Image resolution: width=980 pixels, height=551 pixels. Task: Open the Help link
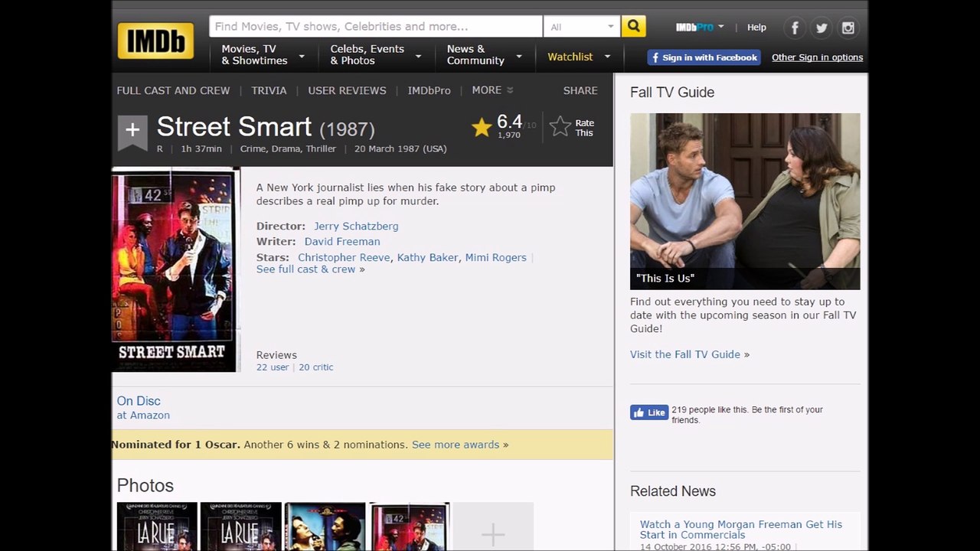point(756,28)
